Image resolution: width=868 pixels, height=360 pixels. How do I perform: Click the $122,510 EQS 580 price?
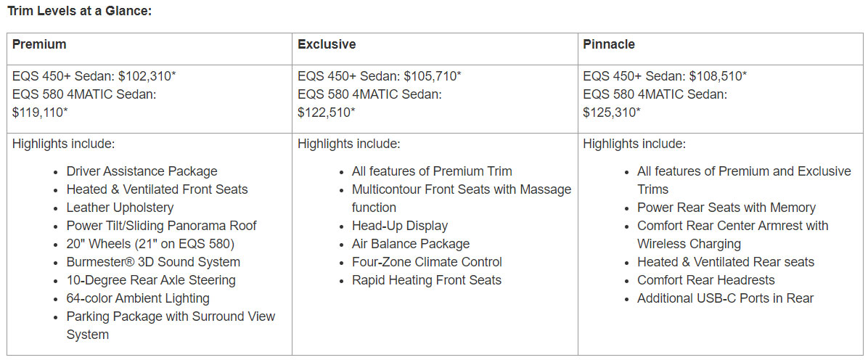(326, 112)
